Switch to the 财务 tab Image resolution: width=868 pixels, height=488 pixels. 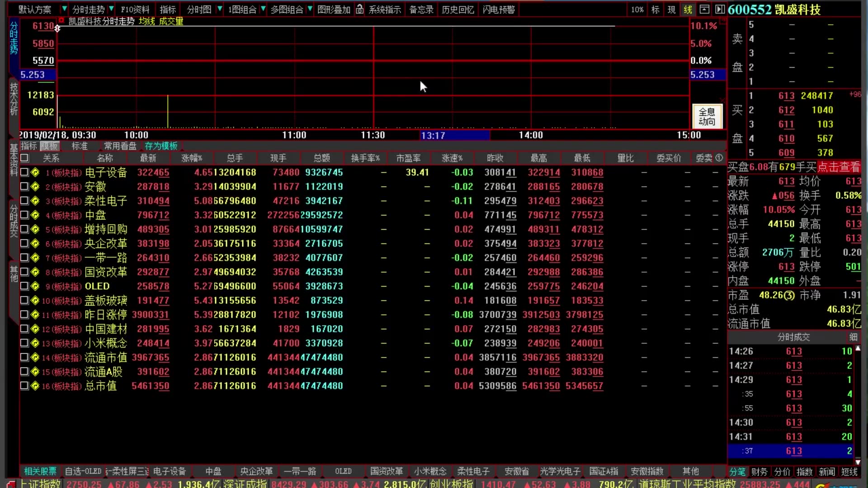click(x=759, y=472)
